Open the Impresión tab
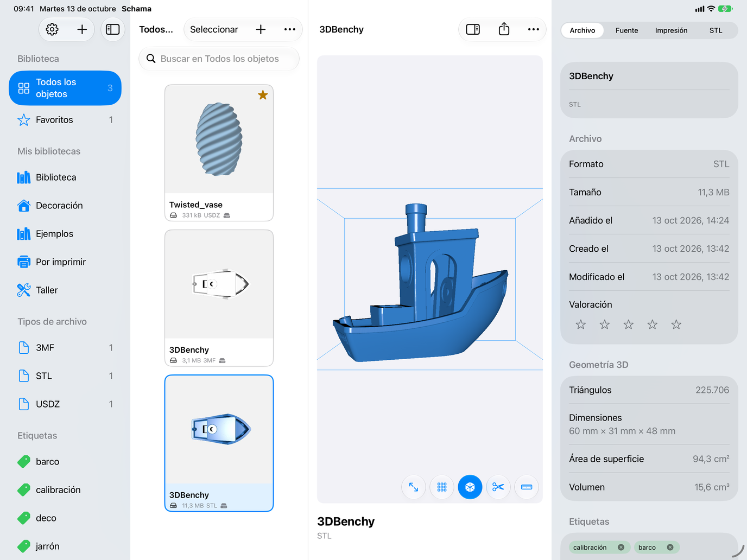 click(672, 30)
